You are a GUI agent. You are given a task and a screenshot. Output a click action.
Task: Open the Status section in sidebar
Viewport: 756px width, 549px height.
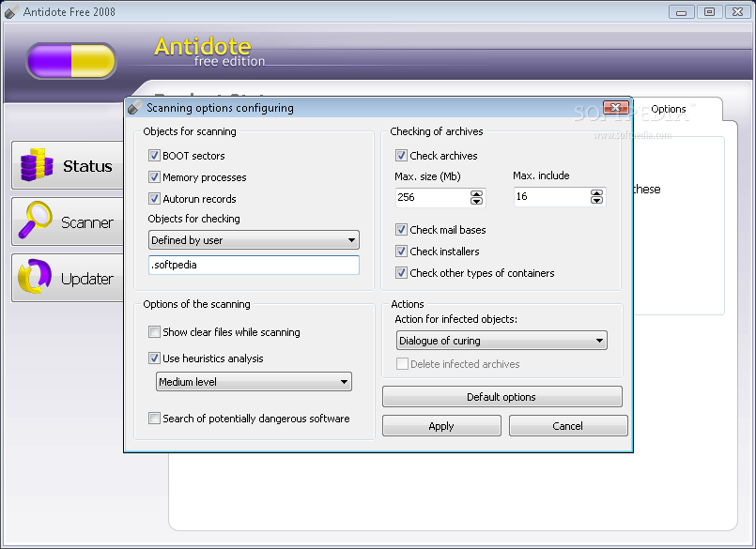[x=68, y=165]
